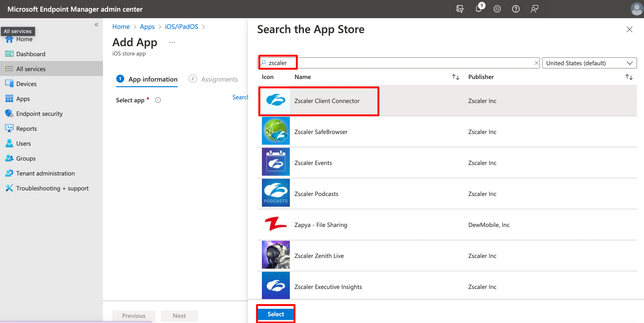
Task: Clear the zscaler search query
Action: coord(537,63)
